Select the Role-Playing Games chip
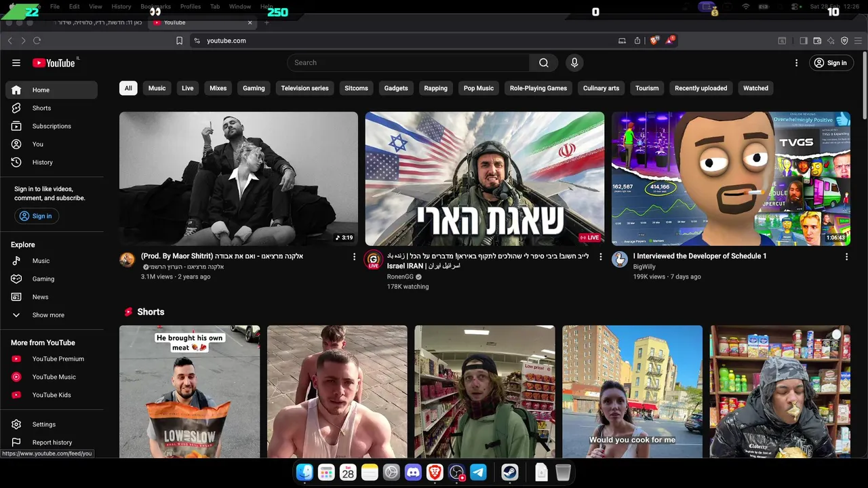 (538, 88)
